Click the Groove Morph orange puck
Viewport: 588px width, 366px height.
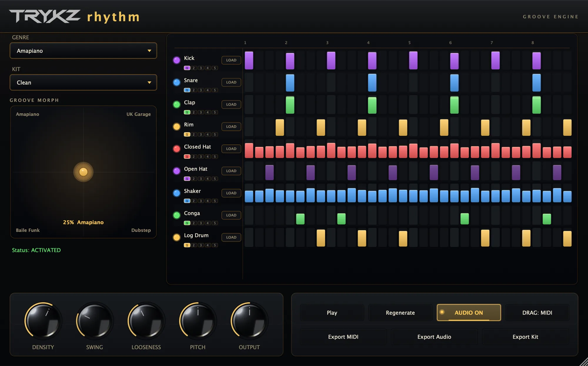[x=83, y=172]
